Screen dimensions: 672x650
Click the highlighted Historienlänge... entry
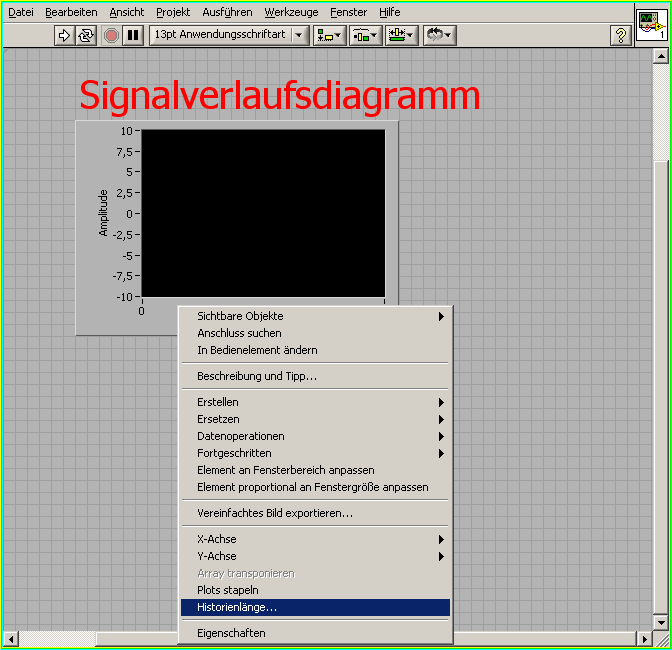pos(315,608)
